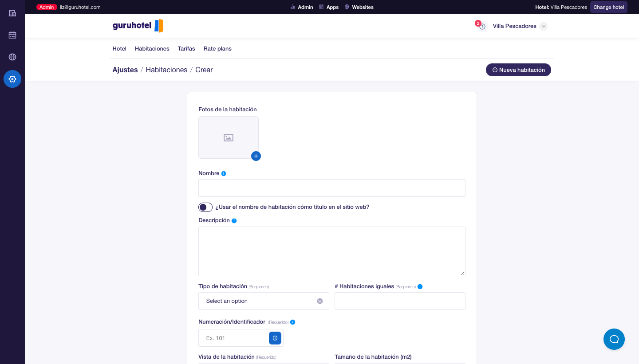
Task: Click the Hotel: Villa Pescadores text
Action: (561, 7)
